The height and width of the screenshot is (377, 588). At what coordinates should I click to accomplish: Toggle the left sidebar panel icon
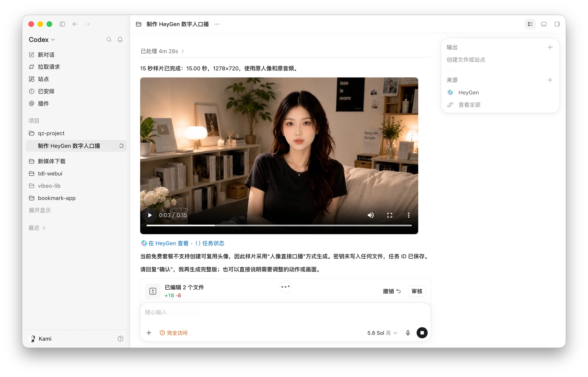62,24
